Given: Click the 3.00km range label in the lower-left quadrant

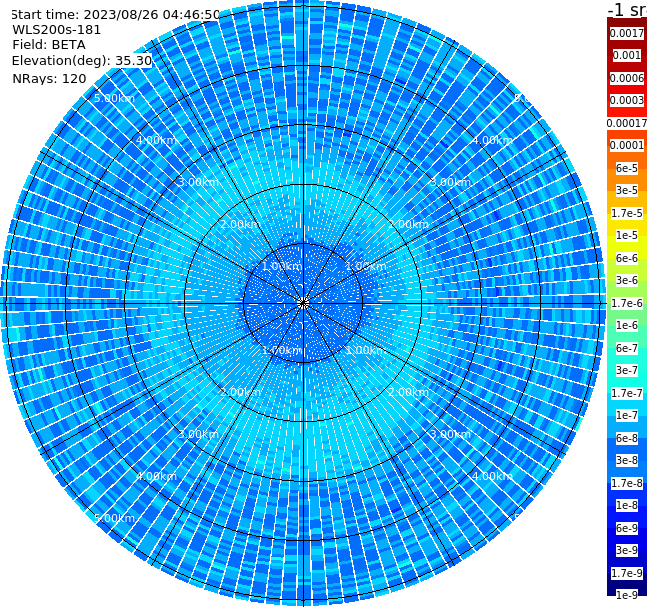Looking at the screenshot, I should [x=198, y=434].
